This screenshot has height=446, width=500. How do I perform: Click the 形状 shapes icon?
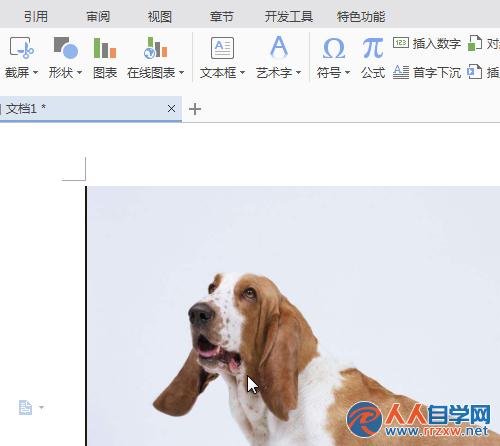[66, 48]
